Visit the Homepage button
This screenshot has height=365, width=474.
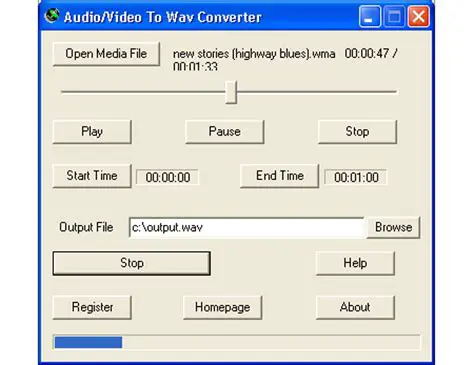(x=222, y=307)
